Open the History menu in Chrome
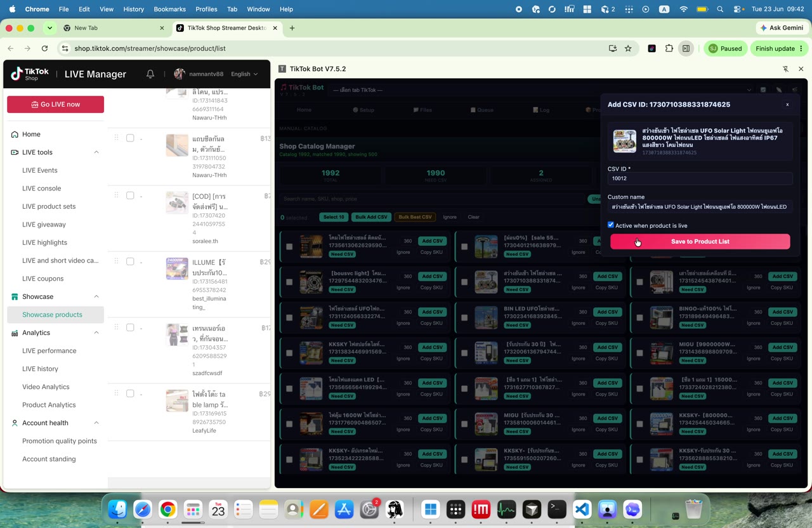The height and width of the screenshot is (528, 812). pos(133,10)
